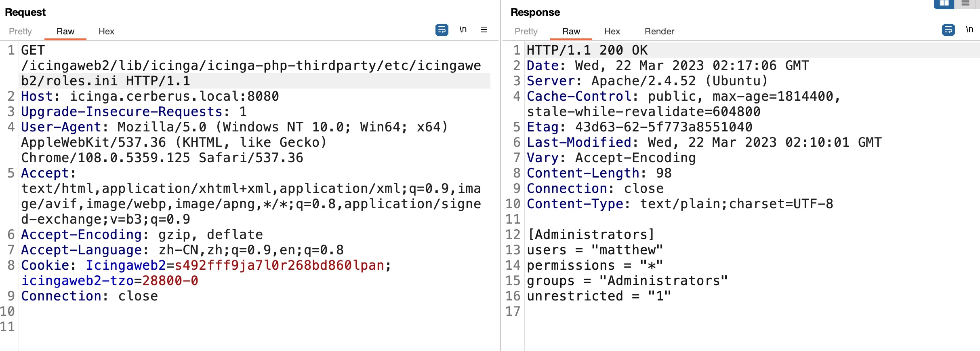
Task: Click the icingaweb2-tzo cookie value 28800-0
Action: tap(170, 281)
